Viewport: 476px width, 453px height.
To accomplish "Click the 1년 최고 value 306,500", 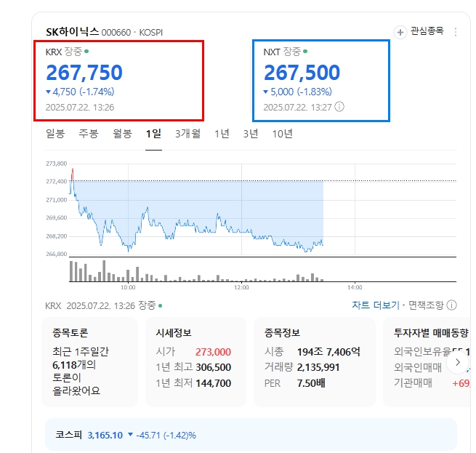I will point(214,367).
